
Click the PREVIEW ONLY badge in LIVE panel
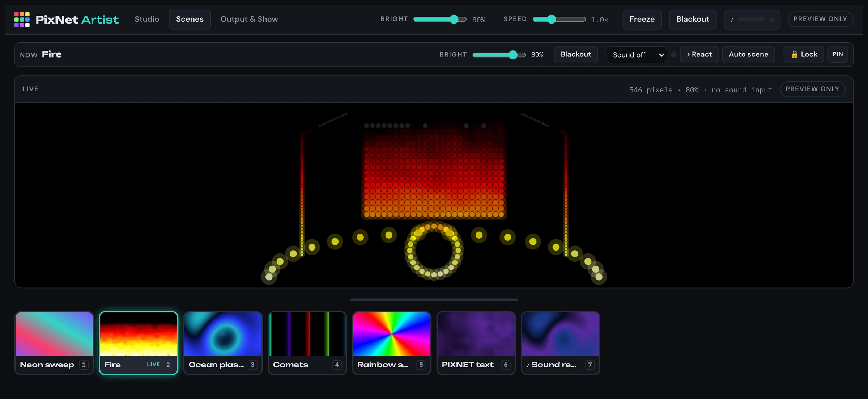point(812,89)
